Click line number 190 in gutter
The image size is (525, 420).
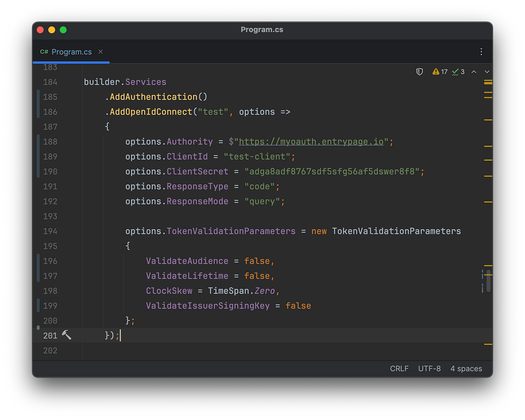tap(50, 171)
